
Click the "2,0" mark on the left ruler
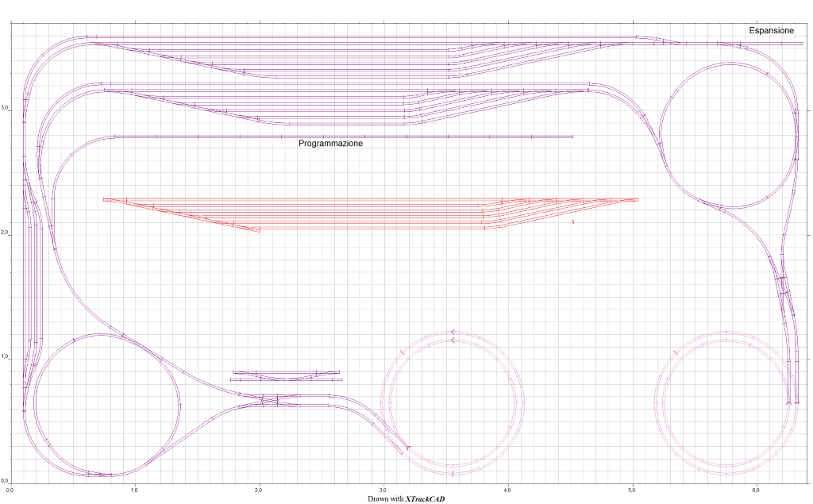(x=5, y=233)
